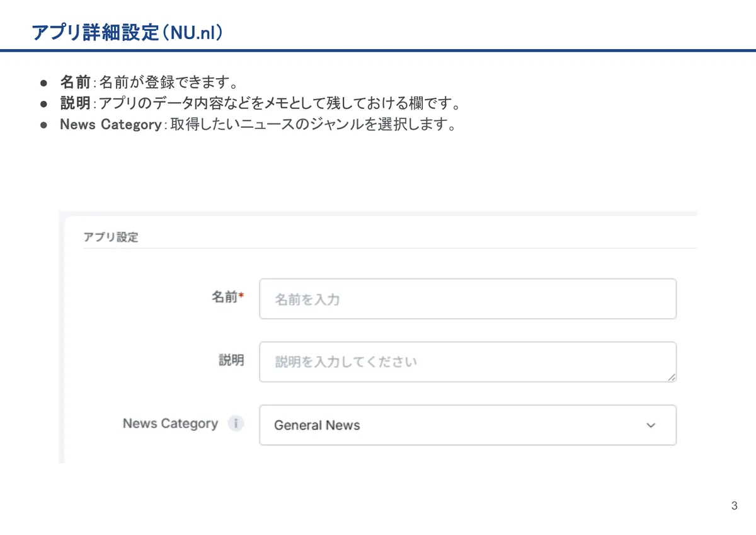Click the General News selected value
756x535 pixels.
tap(317, 425)
